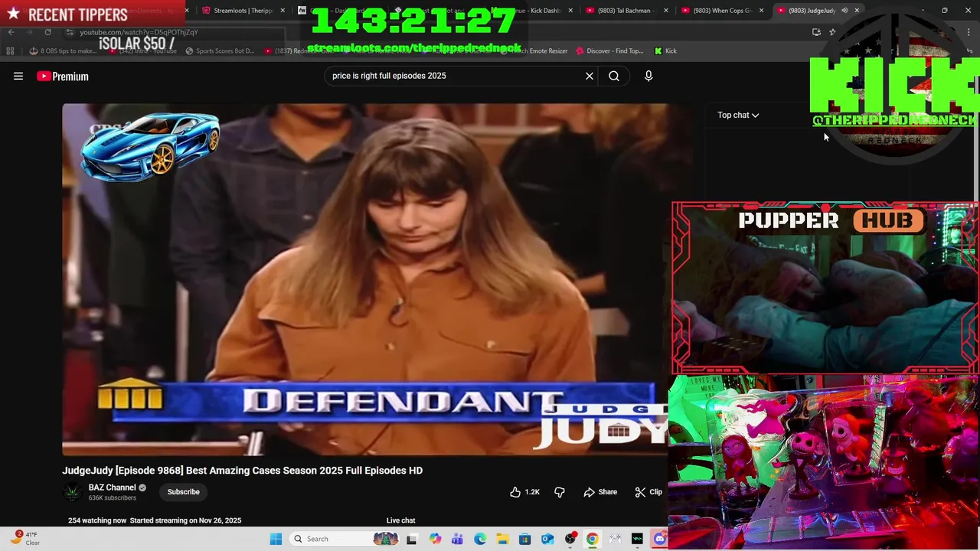Screen dimensions: 980x551
Task: Select '254 watching now' stream info text
Action: [97, 520]
